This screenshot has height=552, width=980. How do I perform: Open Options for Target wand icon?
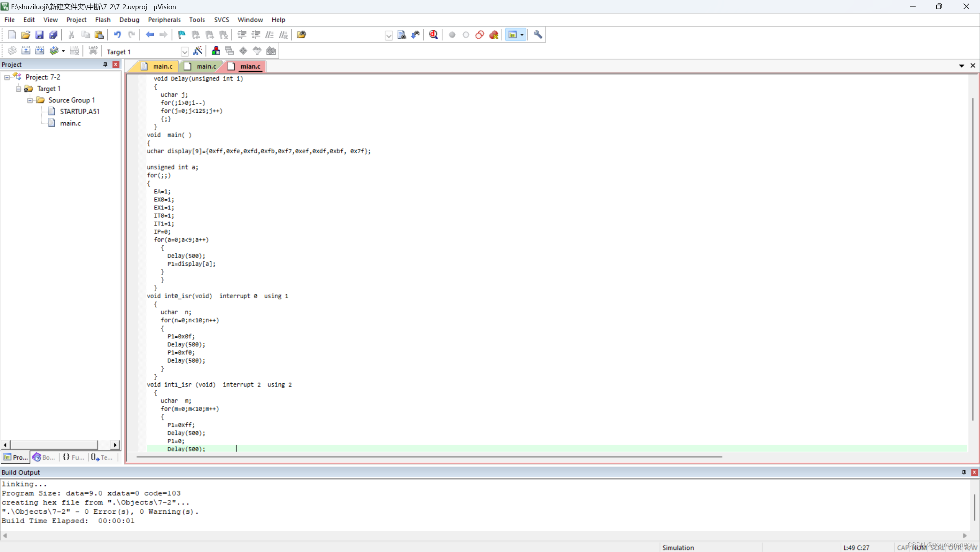[198, 51]
